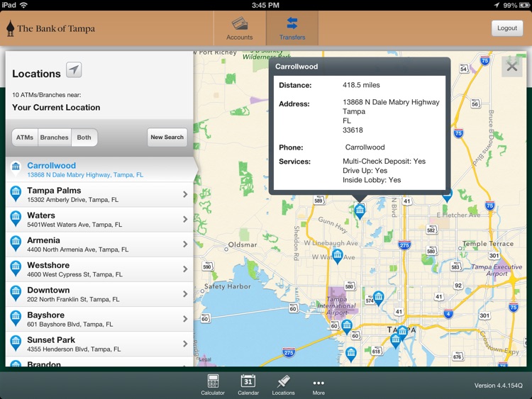Expand Armenia row chevron
532x399 pixels.
[x=185, y=244]
